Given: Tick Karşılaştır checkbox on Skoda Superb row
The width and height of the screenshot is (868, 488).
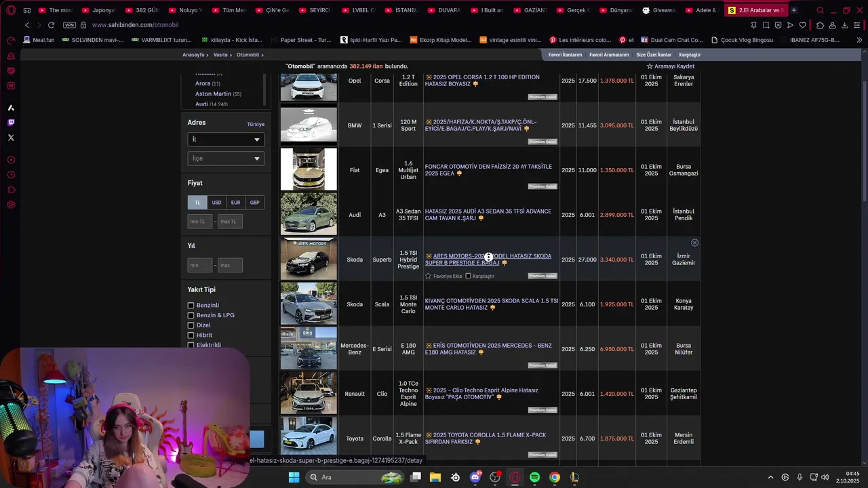Looking at the screenshot, I should click(x=468, y=276).
